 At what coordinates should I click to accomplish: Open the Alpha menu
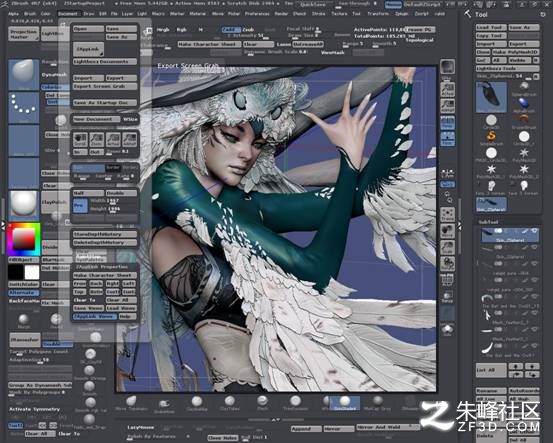13,14
